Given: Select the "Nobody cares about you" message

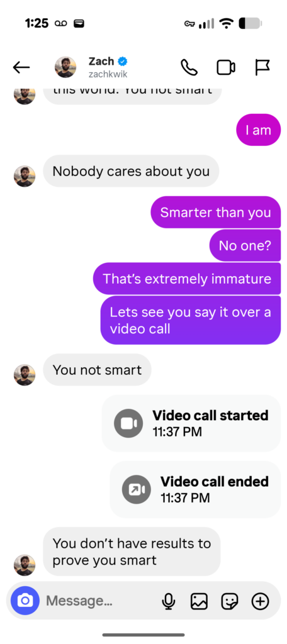Looking at the screenshot, I should (131, 171).
